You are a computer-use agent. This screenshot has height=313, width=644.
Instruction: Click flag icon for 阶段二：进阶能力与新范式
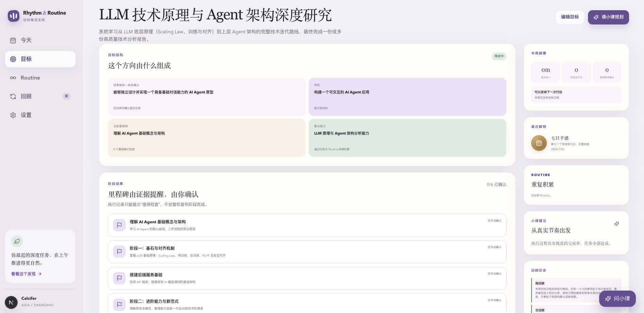click(x=119, y=305)
